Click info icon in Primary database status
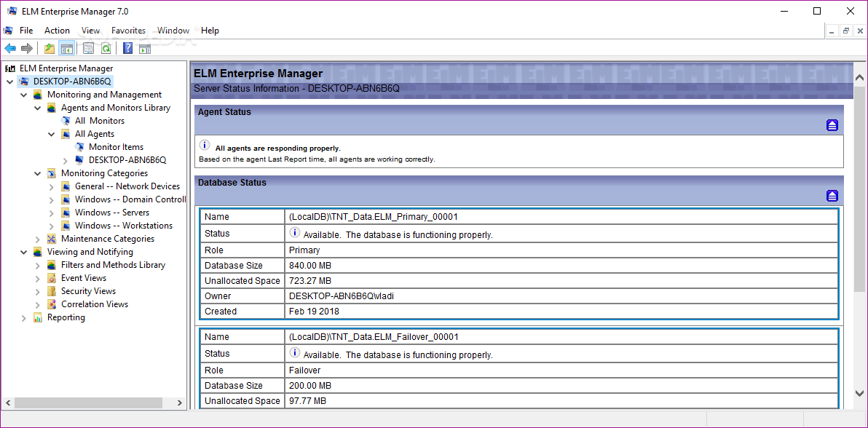Screen dimensions: 868x428 coord(294,233)
